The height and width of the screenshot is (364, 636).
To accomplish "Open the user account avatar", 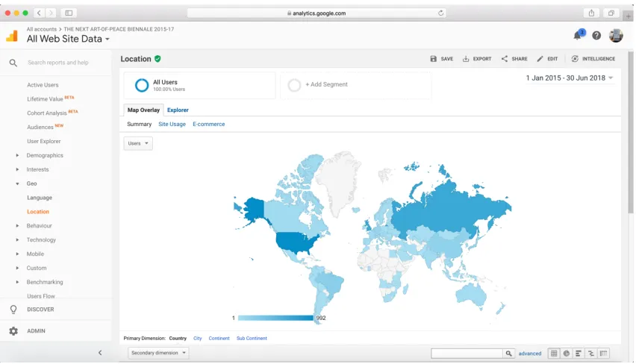I will 616,36.
